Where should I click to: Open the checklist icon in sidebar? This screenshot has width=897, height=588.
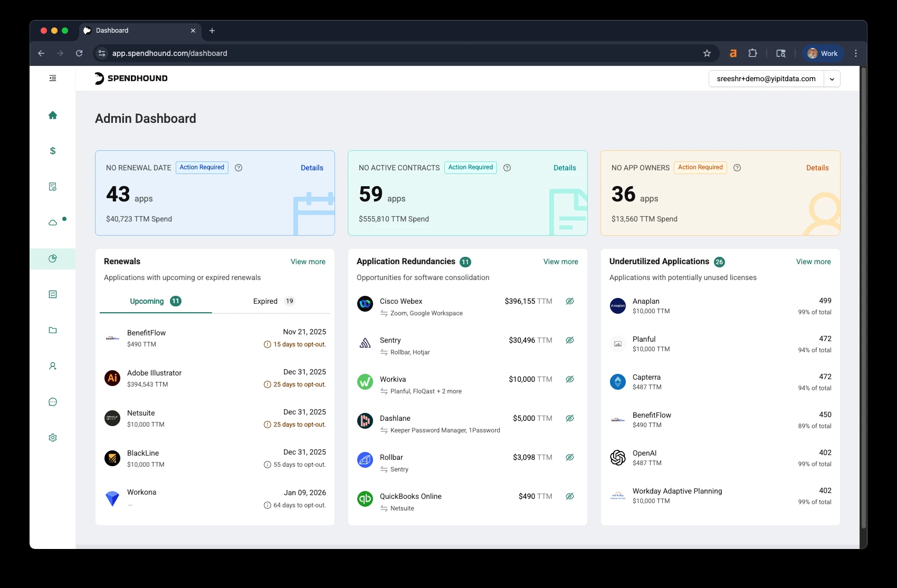tap(53, 294)
